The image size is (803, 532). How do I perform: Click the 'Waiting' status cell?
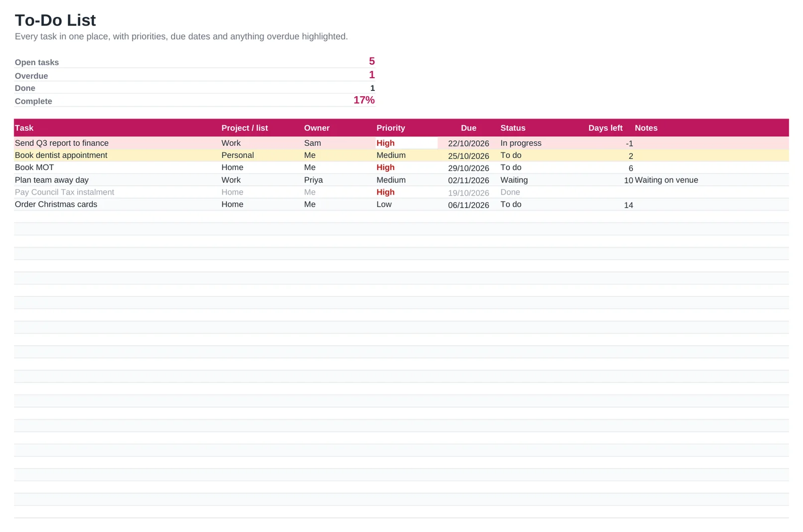[x=514, y=180]
